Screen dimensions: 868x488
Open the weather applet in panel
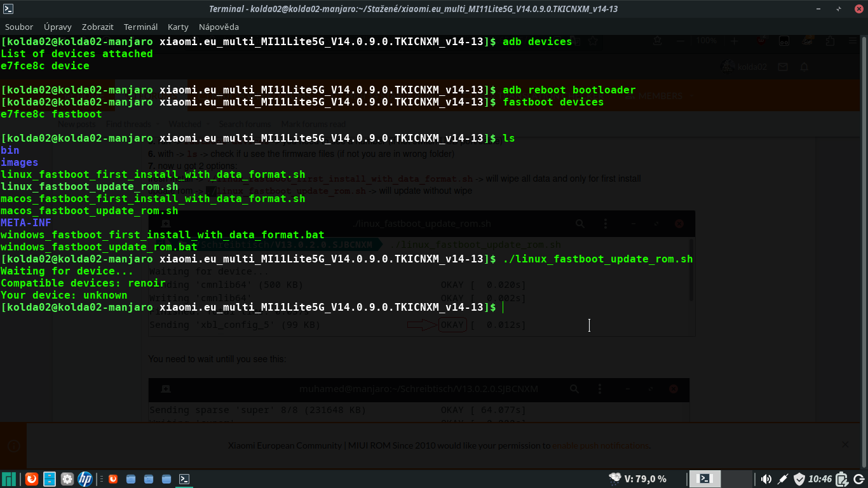click(x=638, y=479)
